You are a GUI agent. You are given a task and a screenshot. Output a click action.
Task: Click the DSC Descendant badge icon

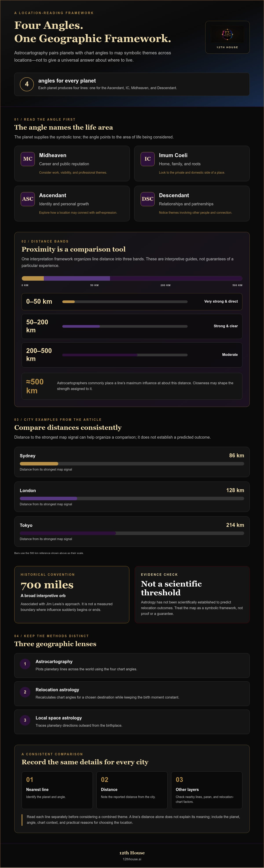147,199
